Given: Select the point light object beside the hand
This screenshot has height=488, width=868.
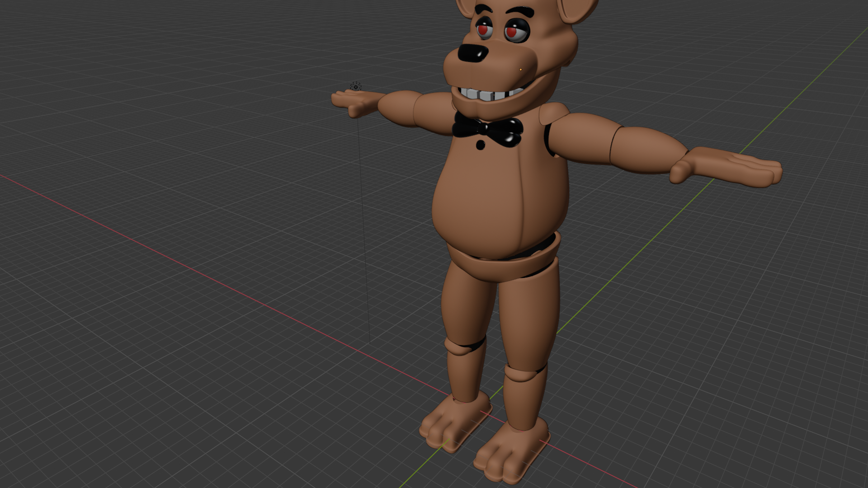Looking at the screenshot, I should [356, 87].
